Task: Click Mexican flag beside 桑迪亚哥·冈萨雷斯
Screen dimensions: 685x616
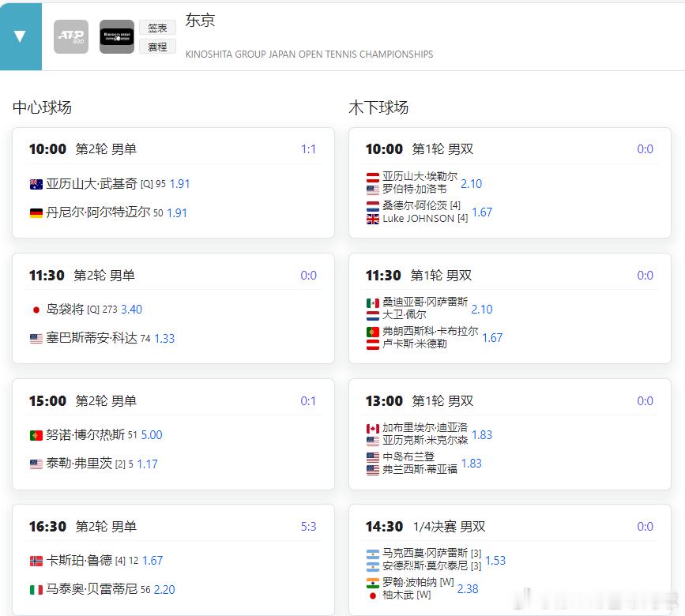Action: point(373,303)
